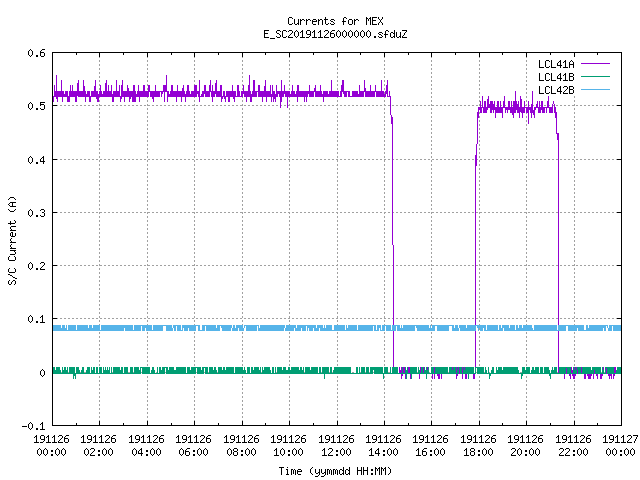Click the 'Time (yymmdd HH:MM)' x-axis label
This screenshot has width=640, height=480.
pos(335,471)
